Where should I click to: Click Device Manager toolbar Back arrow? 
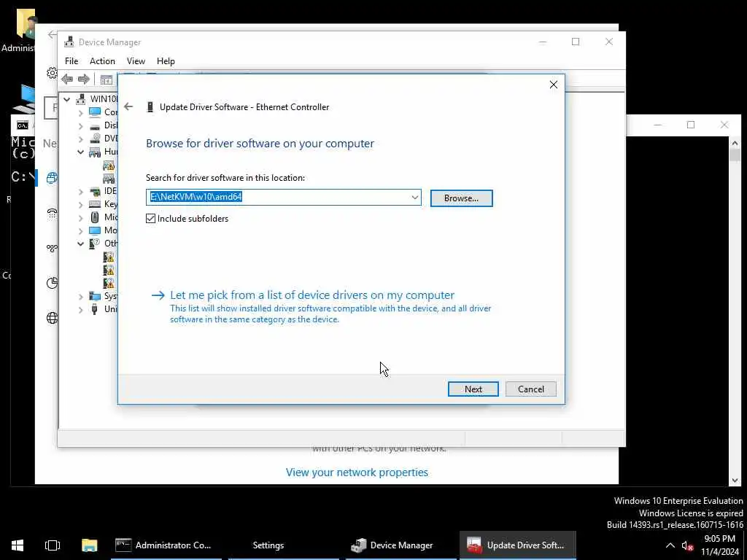click(67, 79)
